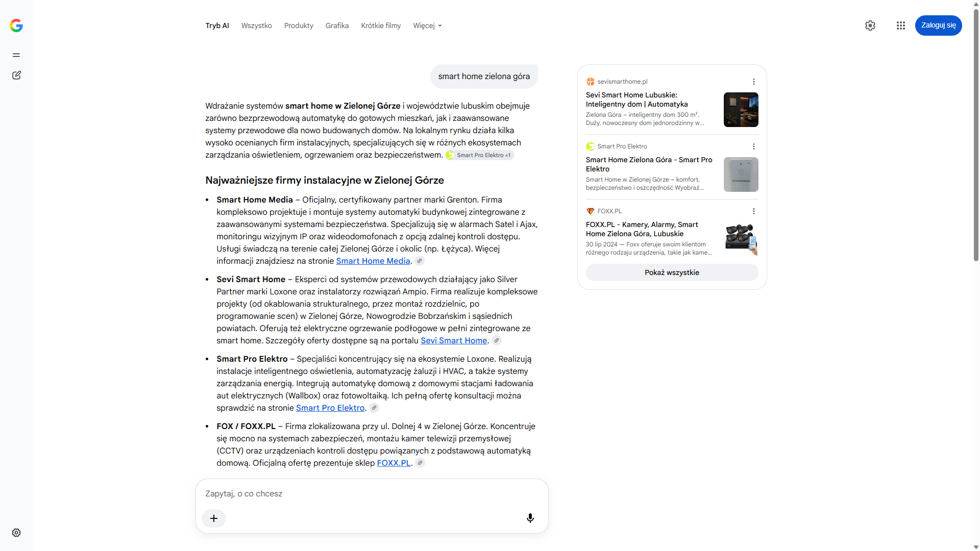Open Smart Home Zielona Góra - Smart Pro Elektro result

(x=649, y=164)
